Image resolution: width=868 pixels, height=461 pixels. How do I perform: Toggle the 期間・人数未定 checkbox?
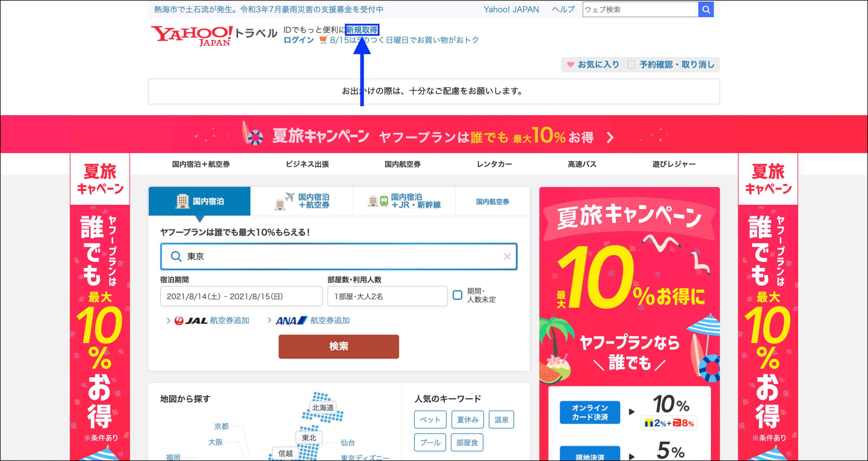click(x=457, y=295)
